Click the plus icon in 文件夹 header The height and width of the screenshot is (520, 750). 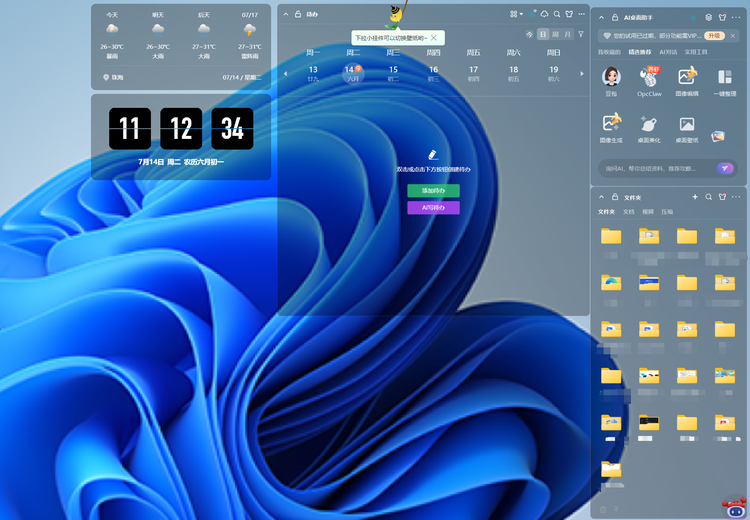pos(695,197)
